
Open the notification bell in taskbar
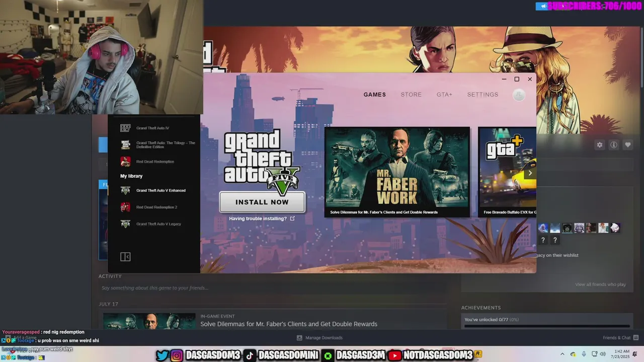click(635, 354)
